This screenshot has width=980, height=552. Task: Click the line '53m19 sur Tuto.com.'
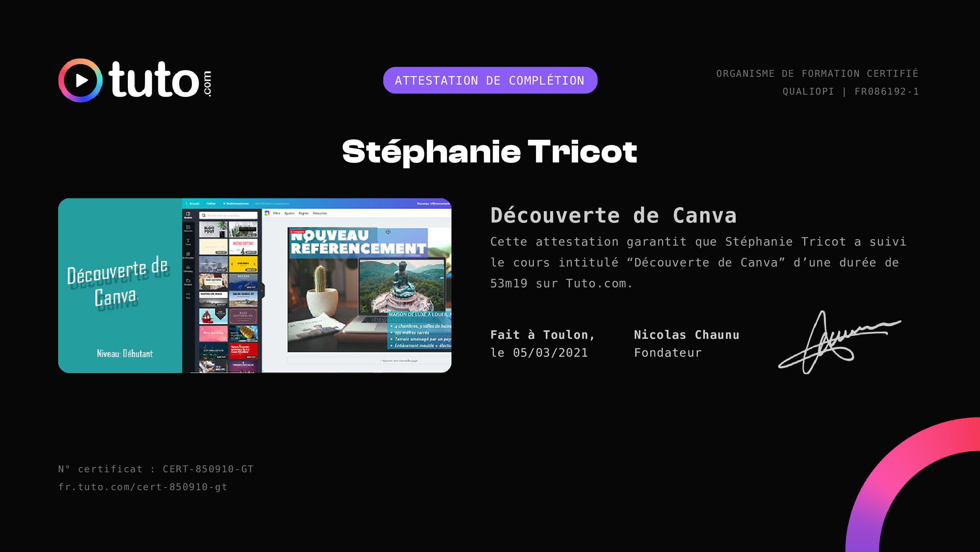pos(561,284)
